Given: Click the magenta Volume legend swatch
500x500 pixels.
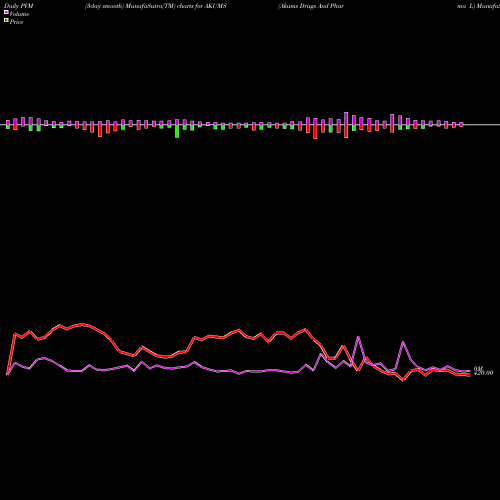Looking at the screenshot, I should (6, 12).
